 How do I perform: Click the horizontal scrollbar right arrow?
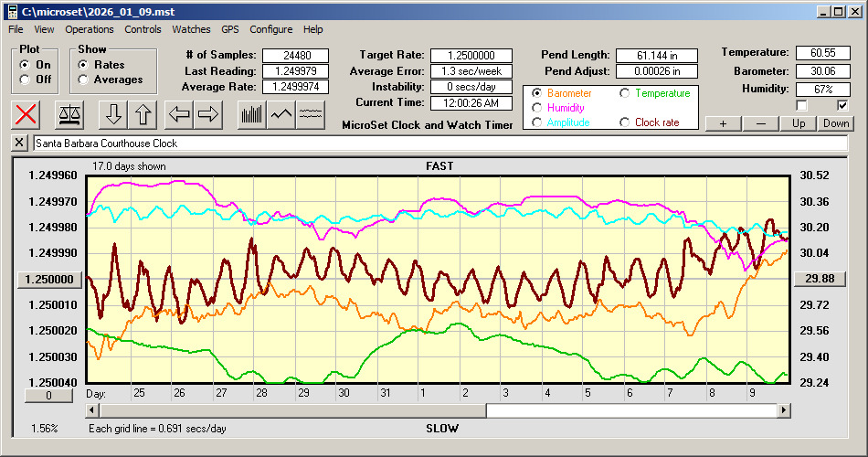(x=783, y=411)
